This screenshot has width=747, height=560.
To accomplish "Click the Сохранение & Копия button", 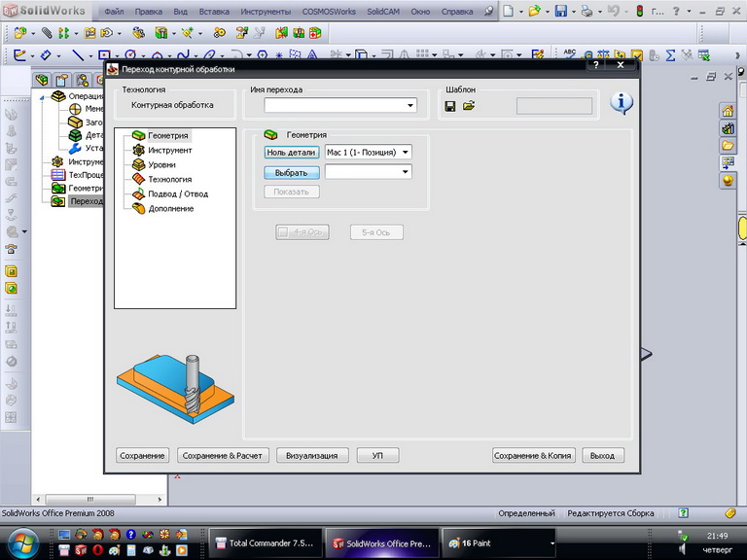I will pos(533,456).
